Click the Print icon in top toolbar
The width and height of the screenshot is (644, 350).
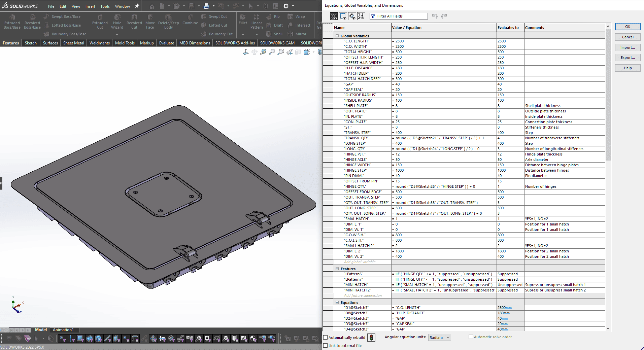tap(206, 6)
